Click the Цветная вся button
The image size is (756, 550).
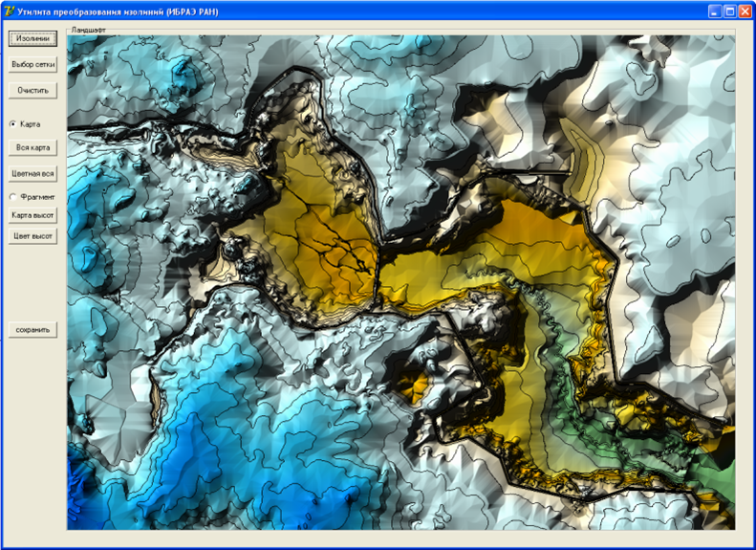tap(32, 174)
